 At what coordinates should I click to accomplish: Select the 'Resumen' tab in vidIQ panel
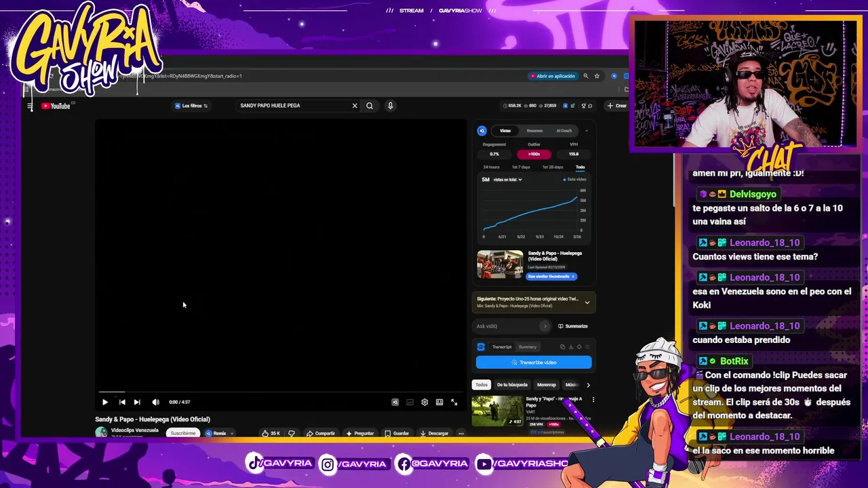[534, 131]
